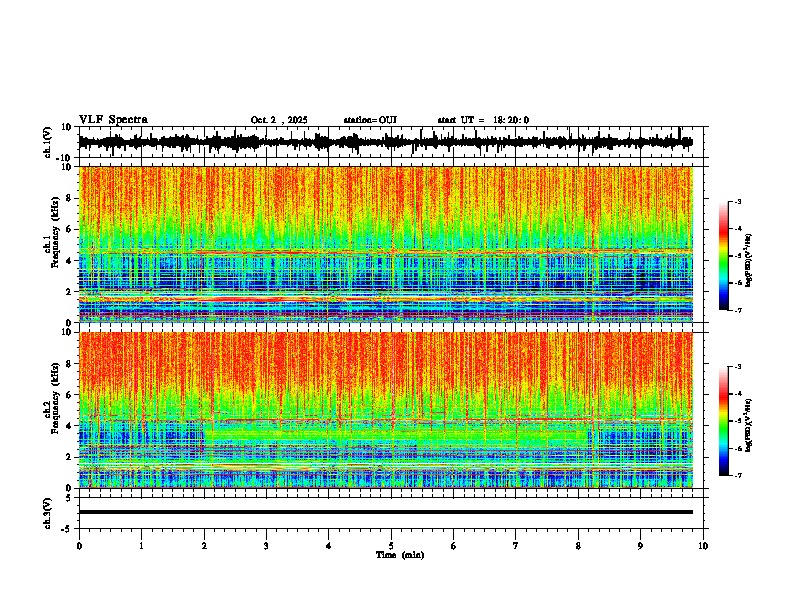Select the "Oct. 2 , 2025" date text

pyautogui.click(x=279, y=120)
